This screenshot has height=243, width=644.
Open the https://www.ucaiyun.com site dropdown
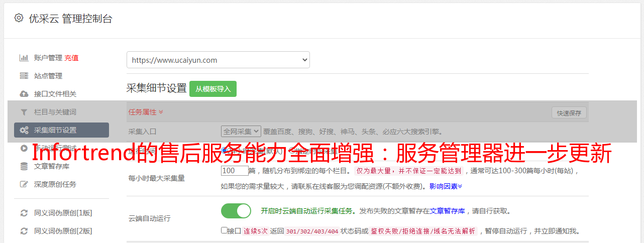(218, 60)
